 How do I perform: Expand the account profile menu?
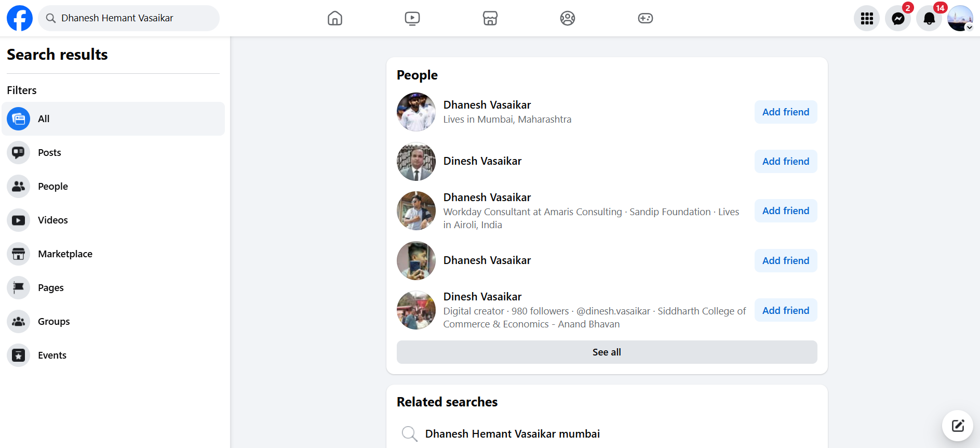click(x=960, y=19)
